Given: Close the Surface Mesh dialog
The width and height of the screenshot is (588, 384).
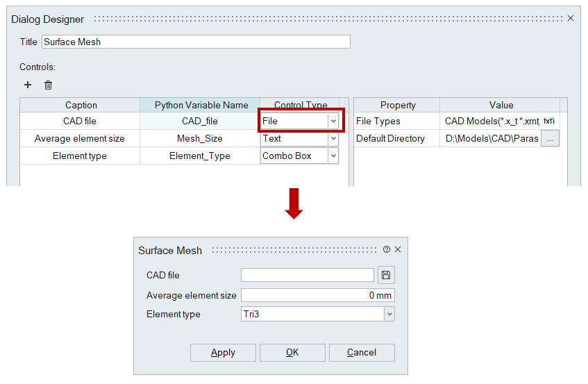Looking at the screenshot, I should click(398, 249).
